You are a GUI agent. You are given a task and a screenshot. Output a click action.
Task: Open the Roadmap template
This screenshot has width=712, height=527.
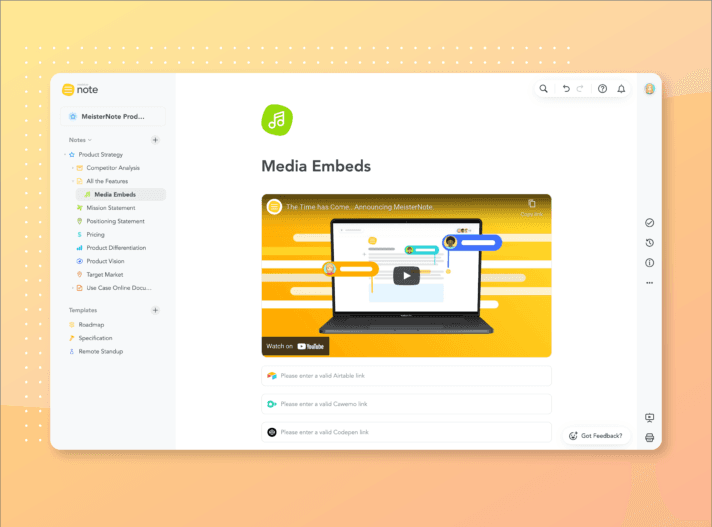pyautogui.click(x=91, y=325)
